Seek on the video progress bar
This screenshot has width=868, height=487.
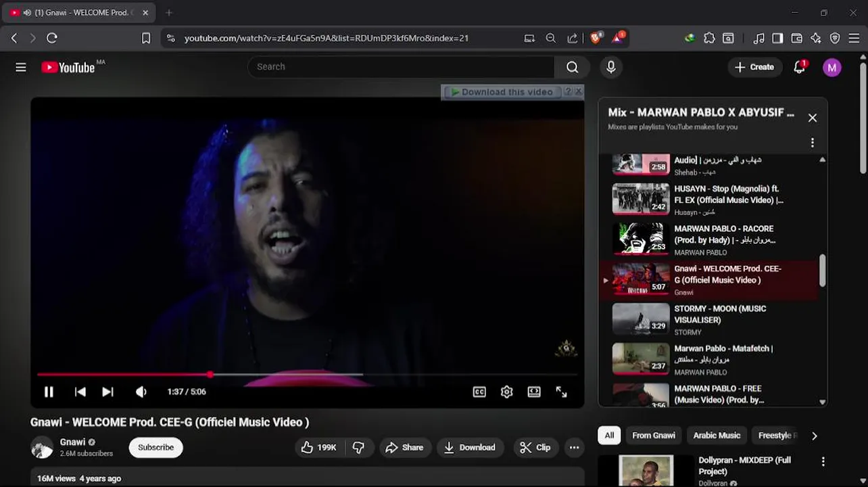(308, 374)
